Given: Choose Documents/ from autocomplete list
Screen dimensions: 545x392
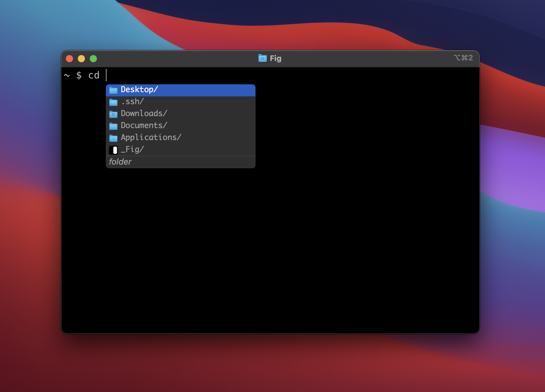Looking at the screenshot, I should [181, 126].
